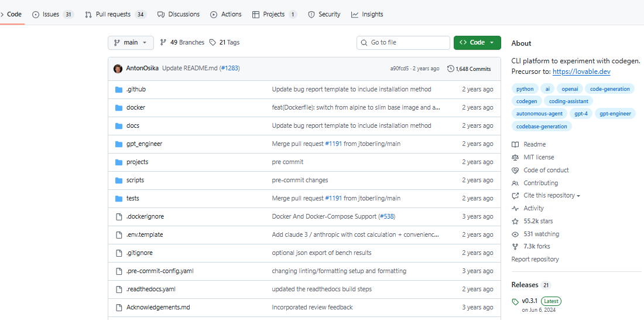Screen dimensions: 644x320
Task: Select the python topic tag
Action: point(525,89)
